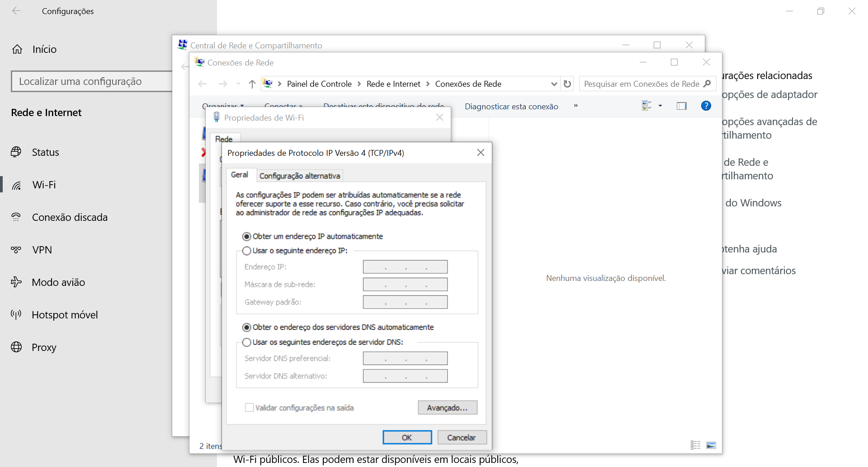868x467 pixels.
Task: Open Hotspot móvel icon
Action: coord(16,315)
